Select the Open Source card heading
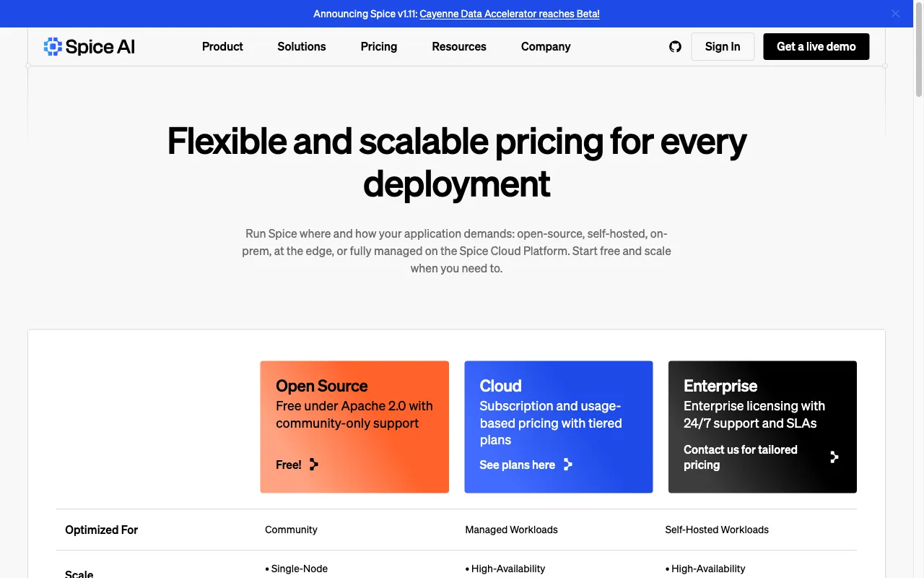This screenshot has height=578, width=924. coord(322,386)
